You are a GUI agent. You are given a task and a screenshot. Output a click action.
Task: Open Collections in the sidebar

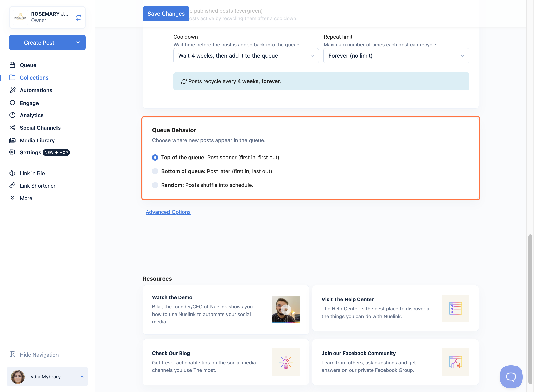[34, 78]
